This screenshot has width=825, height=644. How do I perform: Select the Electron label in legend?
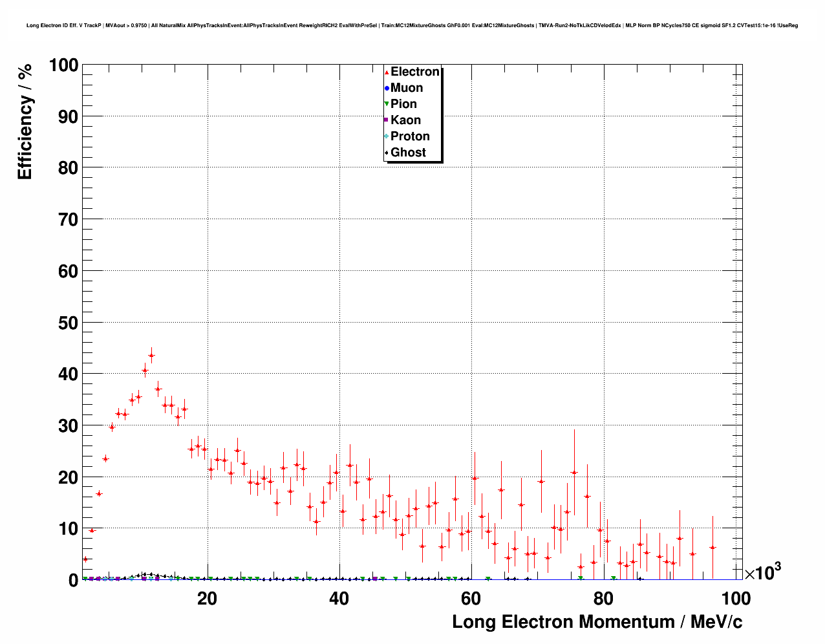tap(415, 72)
